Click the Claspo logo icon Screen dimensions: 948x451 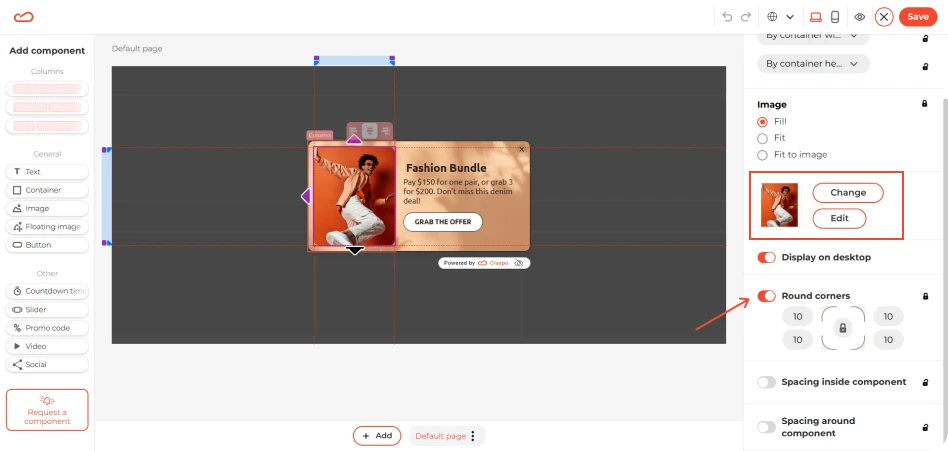24,17
